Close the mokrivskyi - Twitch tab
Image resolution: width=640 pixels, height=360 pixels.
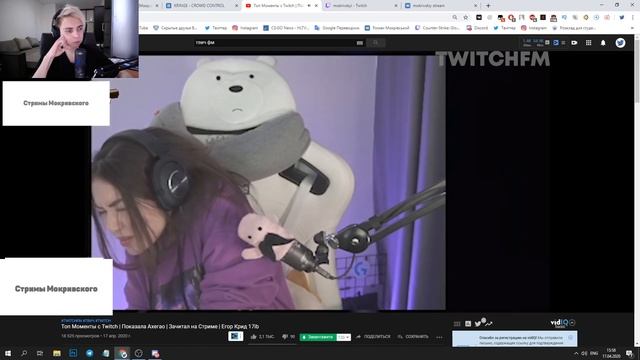[x=396, y=6]
